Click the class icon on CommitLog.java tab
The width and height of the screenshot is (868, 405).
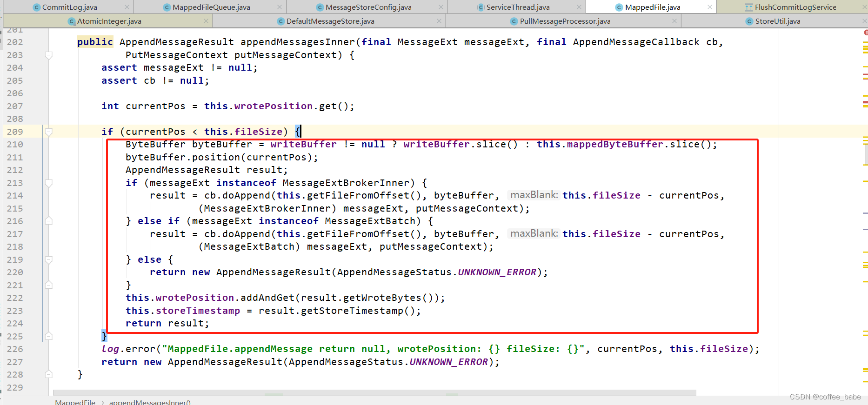tap(37, 7)
